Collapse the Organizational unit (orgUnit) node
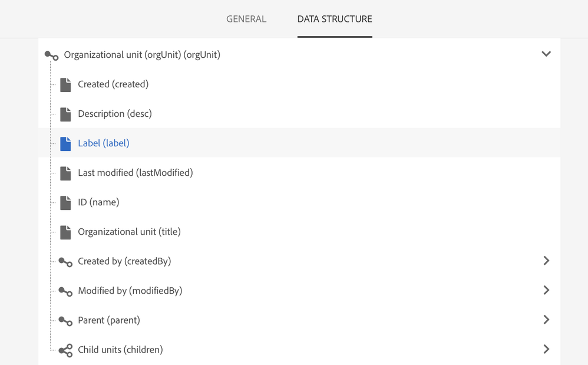This screenshot has width=588, height=365. pos(546,54)
